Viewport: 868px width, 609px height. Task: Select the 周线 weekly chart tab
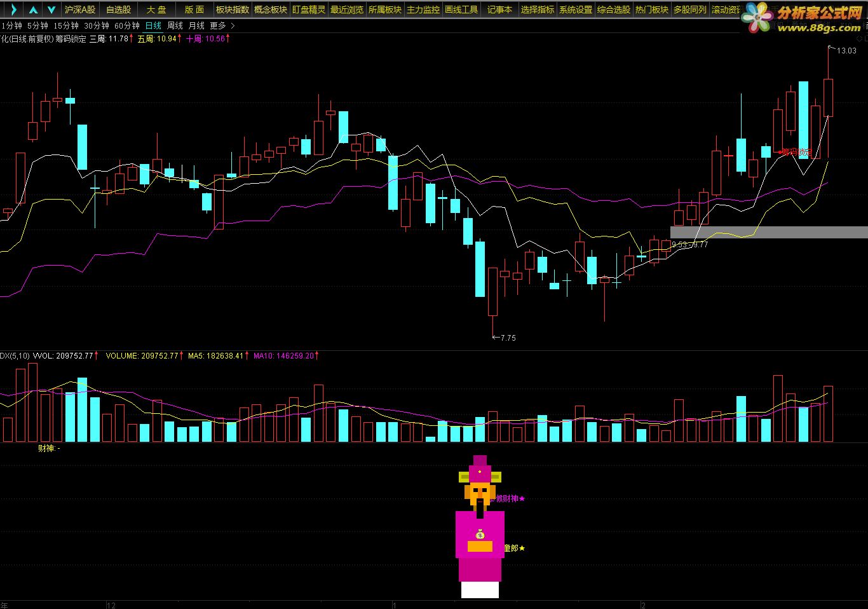tap(175, 25)
